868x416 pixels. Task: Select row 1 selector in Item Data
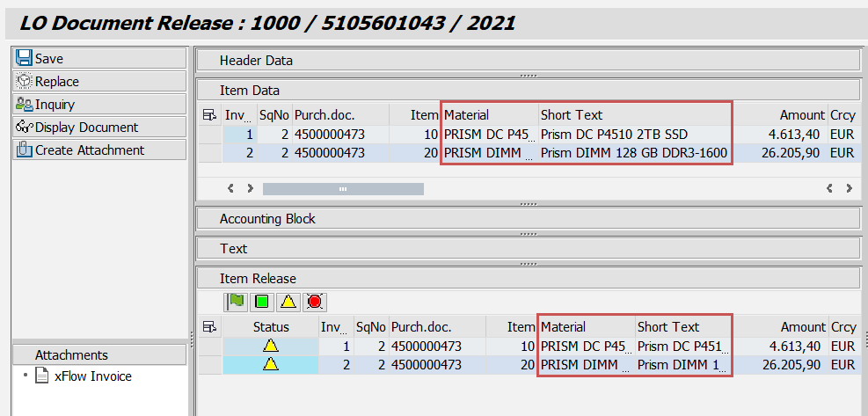click(209, 135)
